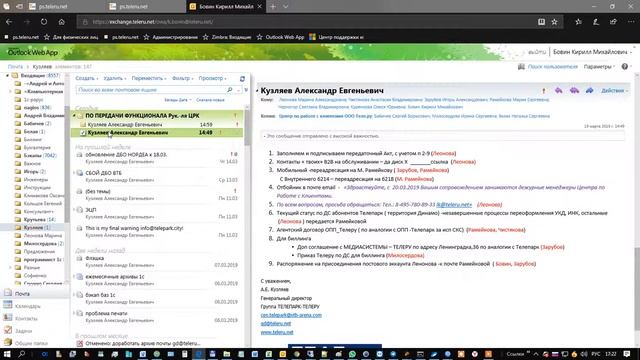Expand the СБОЙ ДБО ВТБ conversation
The width and height of the screenshot is (640, 360).
[74, 173]
